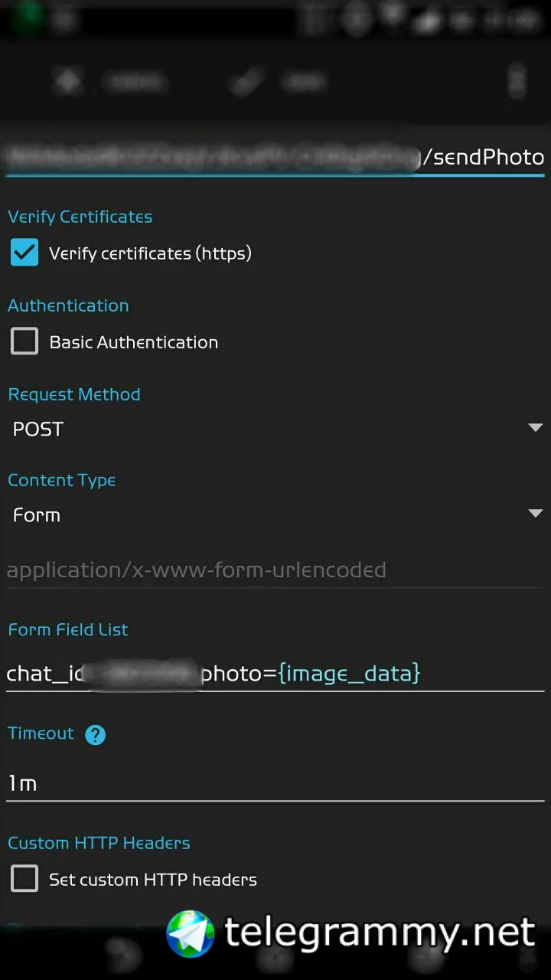Tap the pencil icon in top toolbar
The width and height of the screenshot is (551, 980).
[x=246, y=81]
